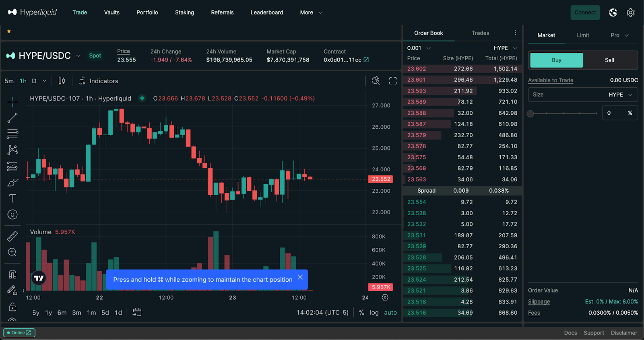The width and height of the screenshot is (644, 340).
Task: Select the text annotation tool
Action: [x=12, y=198]
